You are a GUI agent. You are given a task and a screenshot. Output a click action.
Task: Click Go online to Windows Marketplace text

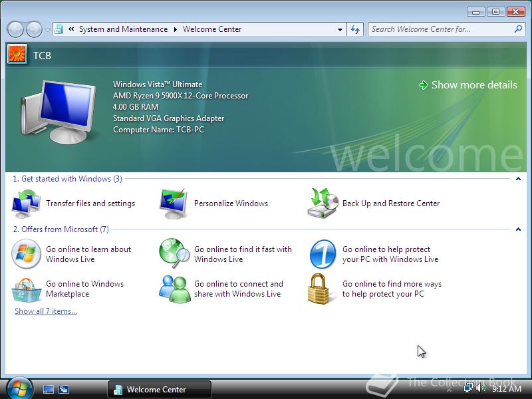pyautogui.click(x=85, y=289)
